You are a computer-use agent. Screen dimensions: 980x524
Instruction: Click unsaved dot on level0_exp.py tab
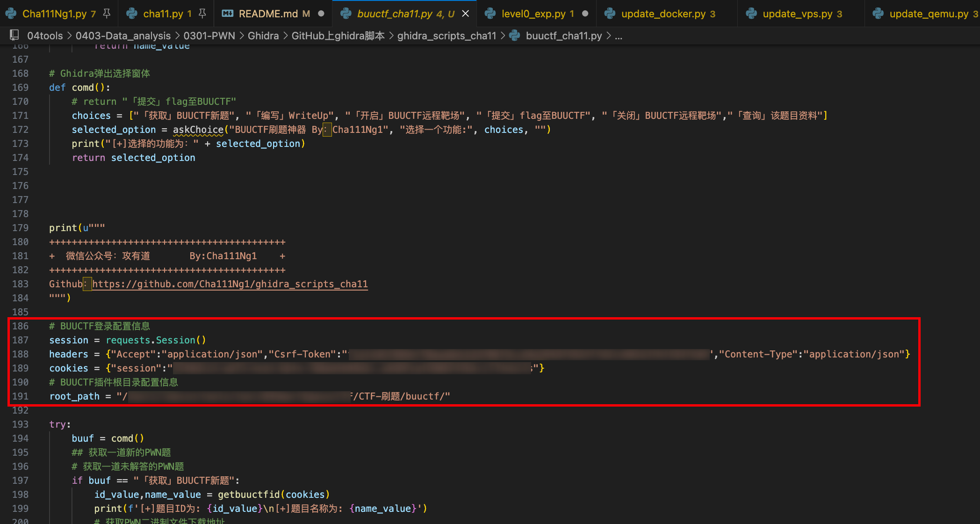[585, 14]
